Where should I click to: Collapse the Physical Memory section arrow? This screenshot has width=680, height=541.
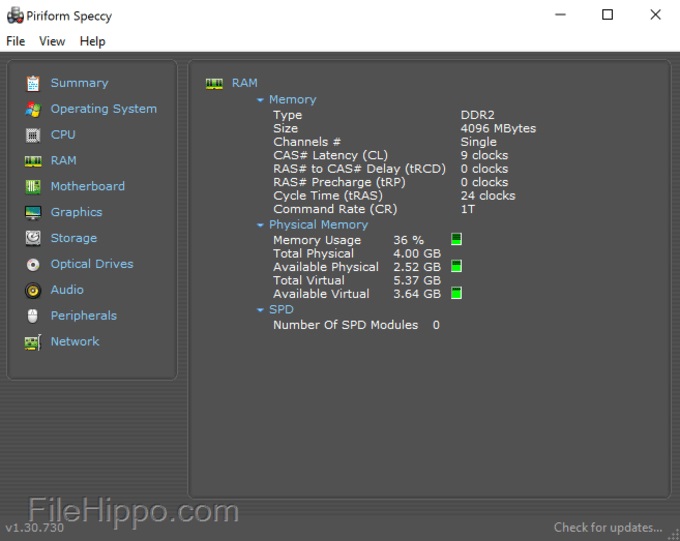(260, 225)
